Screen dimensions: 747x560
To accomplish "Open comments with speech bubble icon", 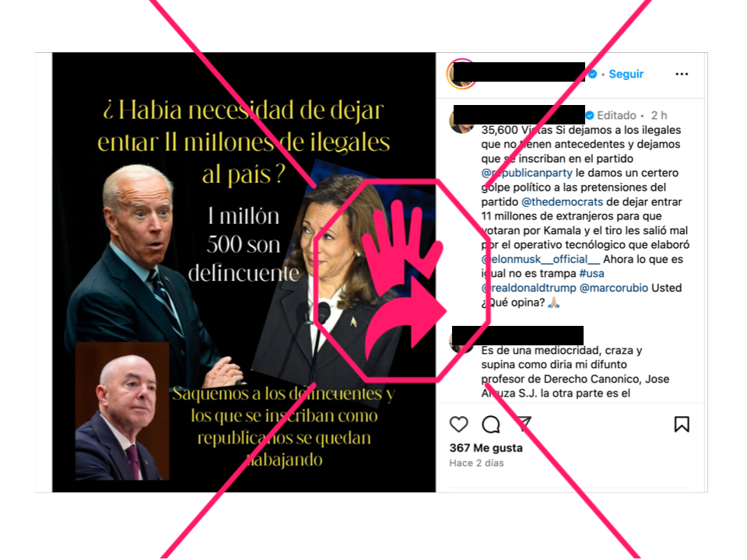I will [x=491, y=425].
